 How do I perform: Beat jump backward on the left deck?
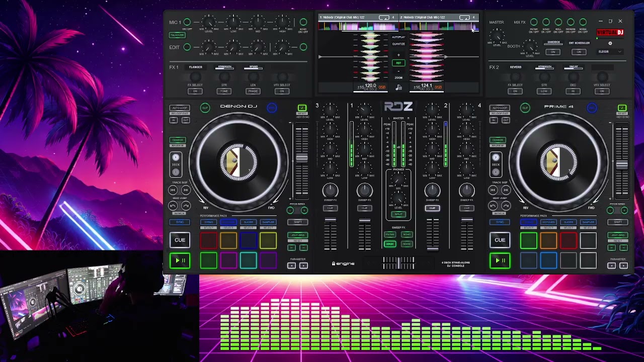pyautogui.click(x=173, y=206)
